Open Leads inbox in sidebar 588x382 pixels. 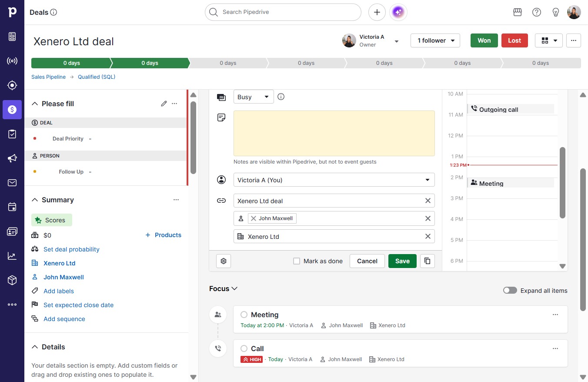[12, 37]
